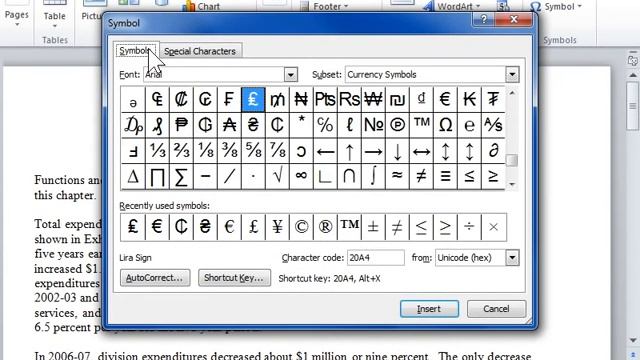Open the Subset dropdown list
Viewport: 640px width, 360px height.
(x=512, y=75)
